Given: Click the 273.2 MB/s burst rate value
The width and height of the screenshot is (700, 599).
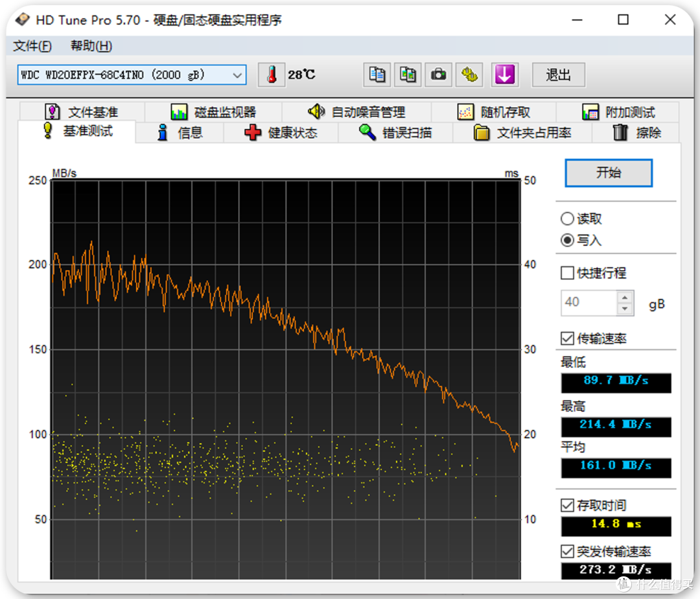Looking at the screenshot, I should point(616,571).
